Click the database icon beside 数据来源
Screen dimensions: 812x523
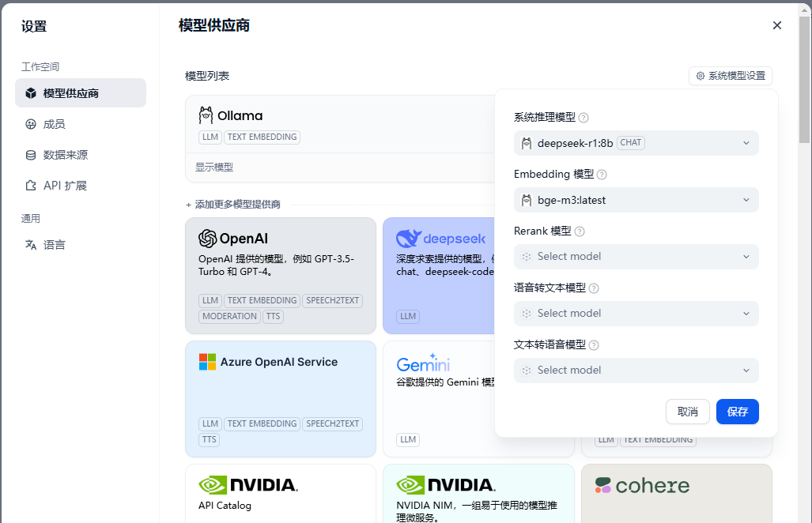[31, 155]
